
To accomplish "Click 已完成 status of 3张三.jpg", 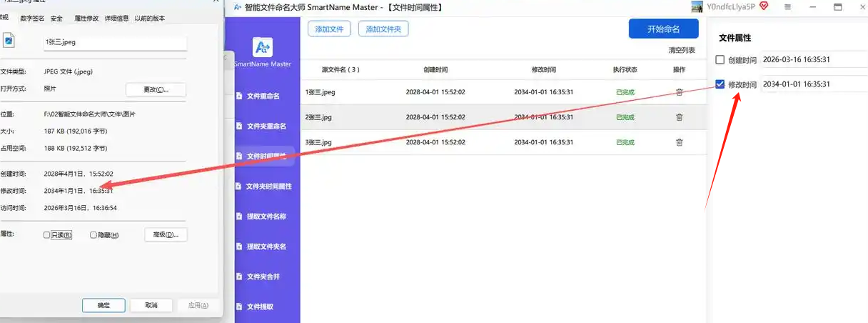I will [x=625, y=142].
